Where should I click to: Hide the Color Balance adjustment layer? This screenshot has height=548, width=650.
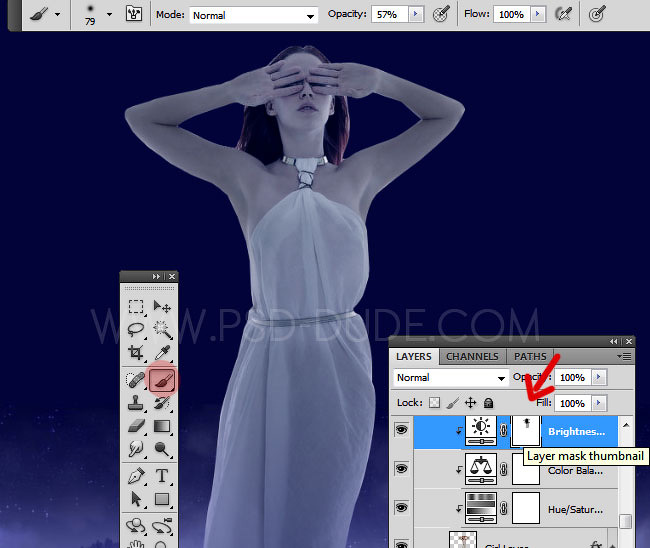coord(401,468)
